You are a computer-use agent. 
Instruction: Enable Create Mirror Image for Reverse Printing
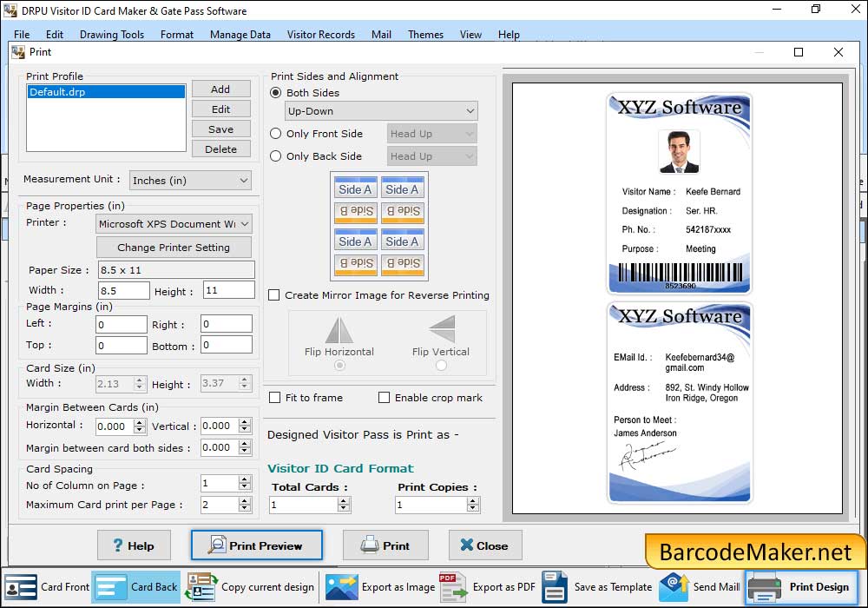tap(274, 295)
